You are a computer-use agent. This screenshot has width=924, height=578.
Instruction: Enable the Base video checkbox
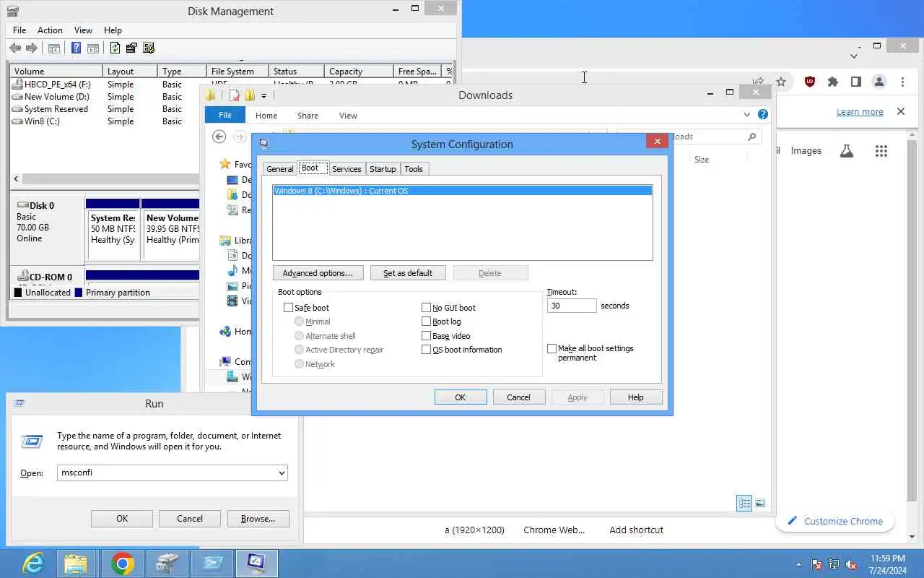(x=426, y=336)
